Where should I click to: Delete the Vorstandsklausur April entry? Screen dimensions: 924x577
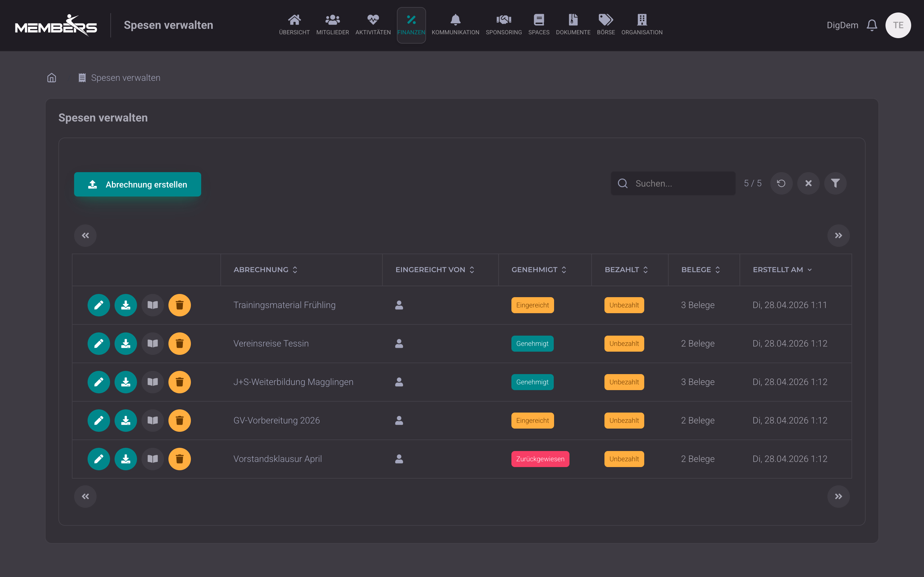[179, 459]
